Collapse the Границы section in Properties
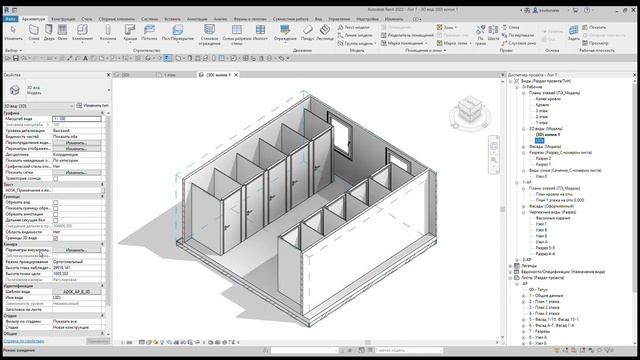 [102, 197]
